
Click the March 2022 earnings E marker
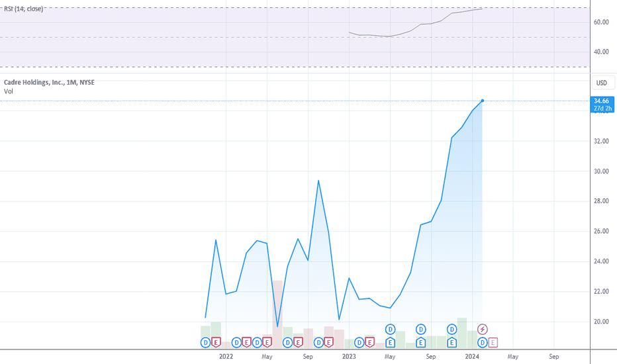246,343
